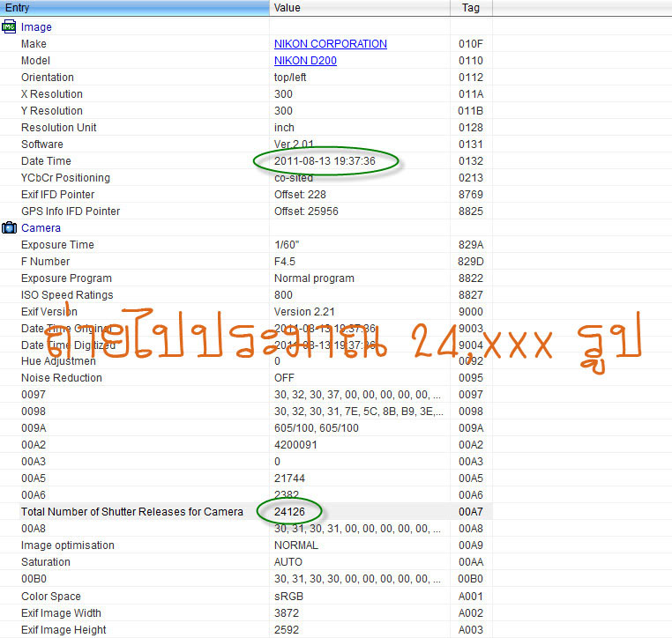
Task: Select the Color Space entry
Action: 51,597
